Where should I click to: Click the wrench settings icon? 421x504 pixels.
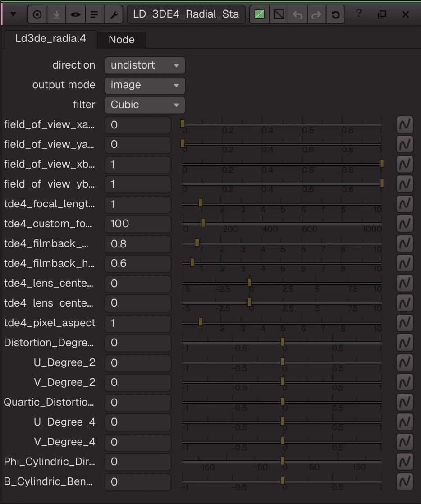[x=114, y=14]
